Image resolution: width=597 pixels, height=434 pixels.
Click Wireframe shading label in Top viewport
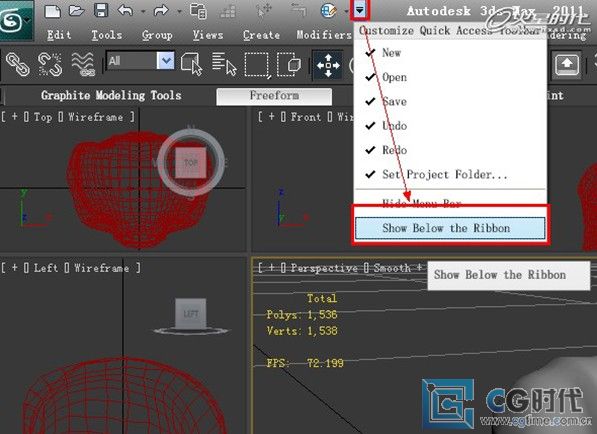pos(96,117)
